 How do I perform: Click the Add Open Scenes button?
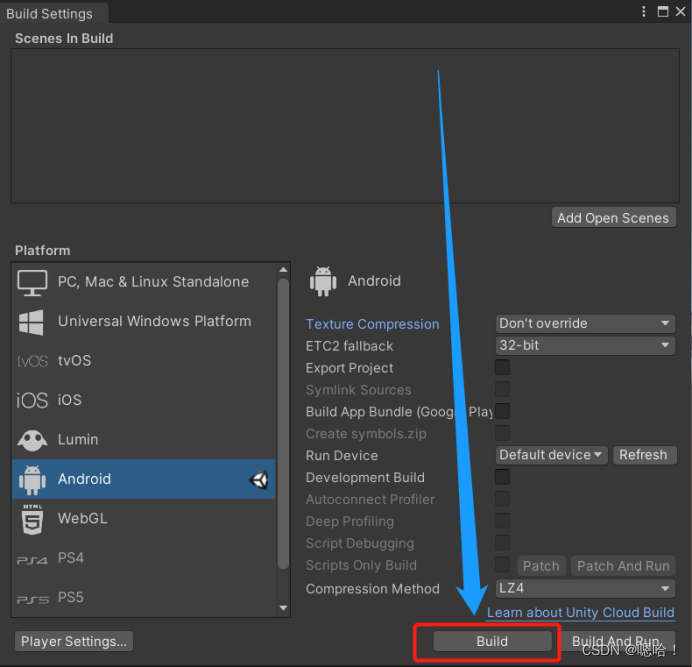pos(613,218)
